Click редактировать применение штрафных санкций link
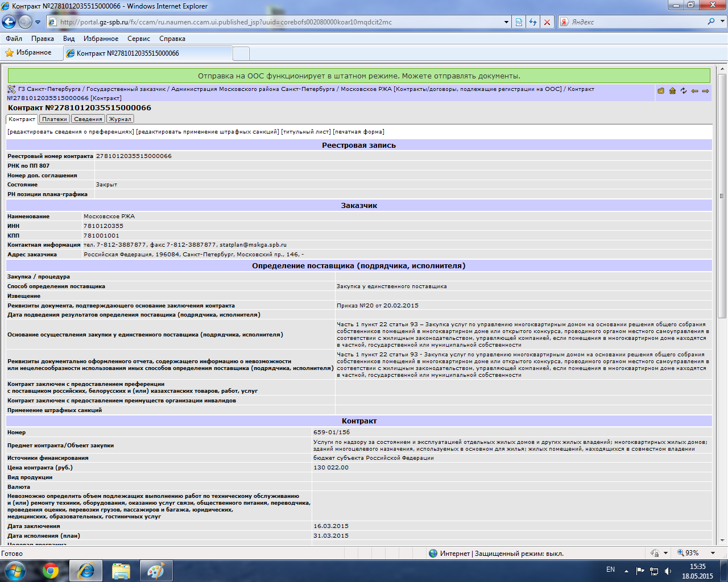Image resolution: width=728 pixels, height=582 pixels. click(x=208, y=132)
